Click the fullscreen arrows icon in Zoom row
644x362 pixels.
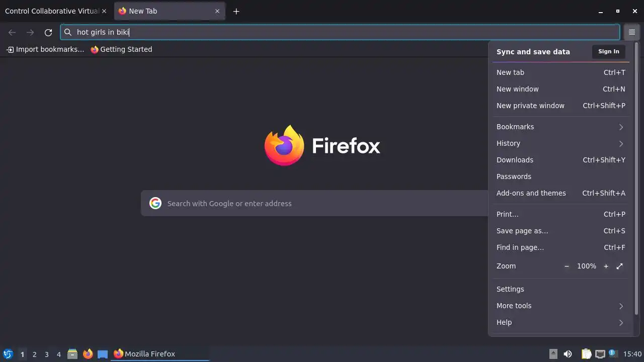coord(620,266)
